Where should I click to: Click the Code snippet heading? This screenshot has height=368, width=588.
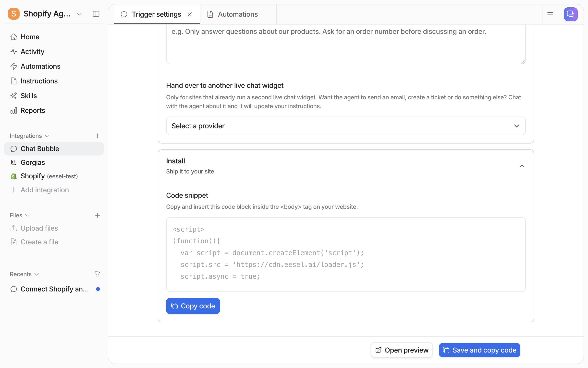[187, 195]
